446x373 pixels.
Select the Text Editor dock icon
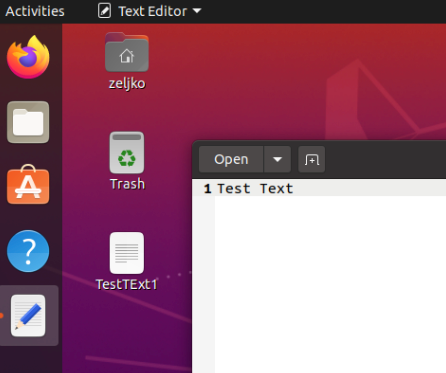tap(28, 316)
